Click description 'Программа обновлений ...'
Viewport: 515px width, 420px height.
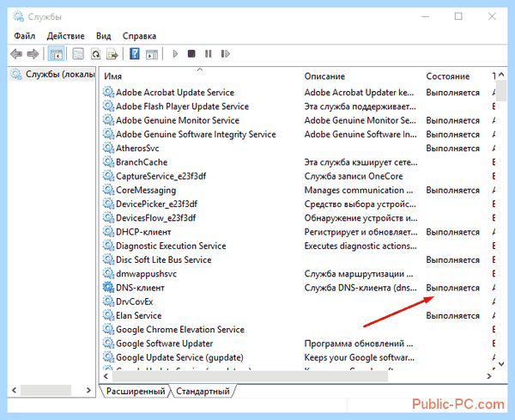pos(359,344)
